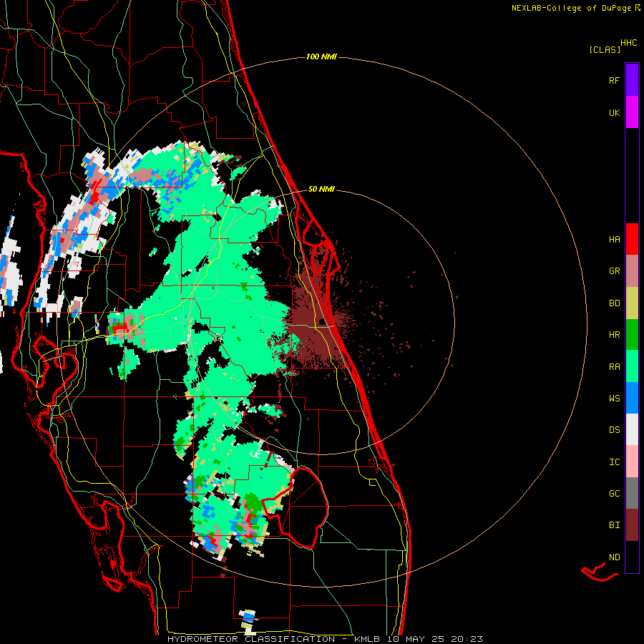The image size is (644, 644).
Task: Click the "[CLAS]" units label
Action: tap(605, 49)
